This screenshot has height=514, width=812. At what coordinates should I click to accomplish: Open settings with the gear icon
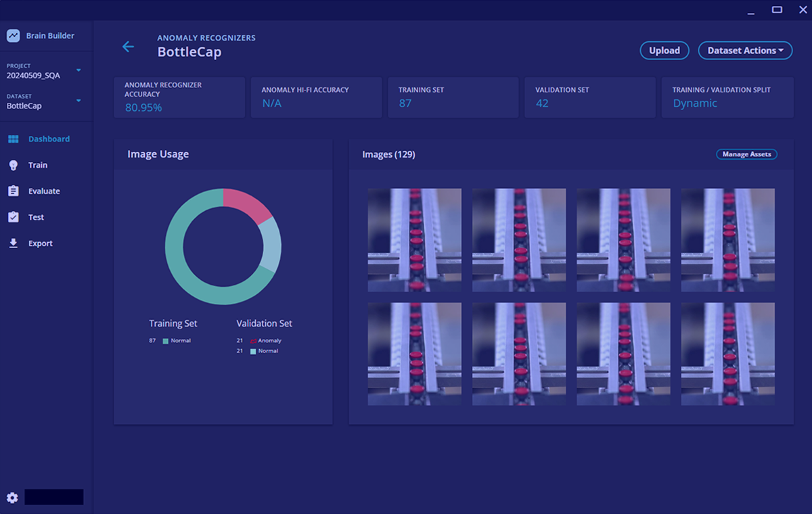(x=12, y=498)
